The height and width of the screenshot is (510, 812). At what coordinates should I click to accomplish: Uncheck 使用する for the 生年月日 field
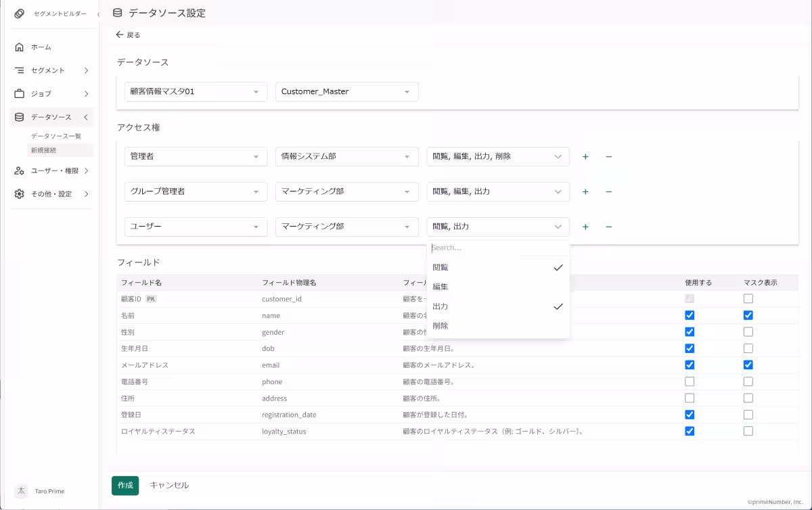point(690,348)
